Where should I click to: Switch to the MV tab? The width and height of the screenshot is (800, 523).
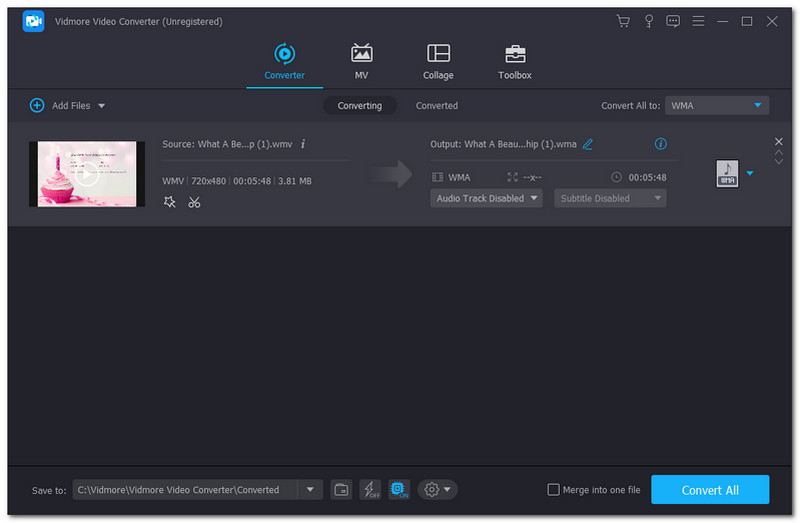361,62
